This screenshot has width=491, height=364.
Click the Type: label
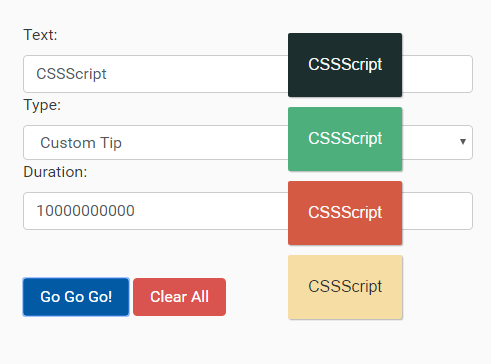[x=42, y=105]
